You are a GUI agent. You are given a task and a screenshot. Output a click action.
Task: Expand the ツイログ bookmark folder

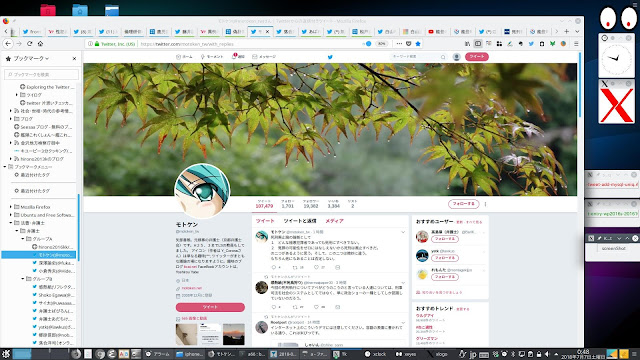point(16,95)
